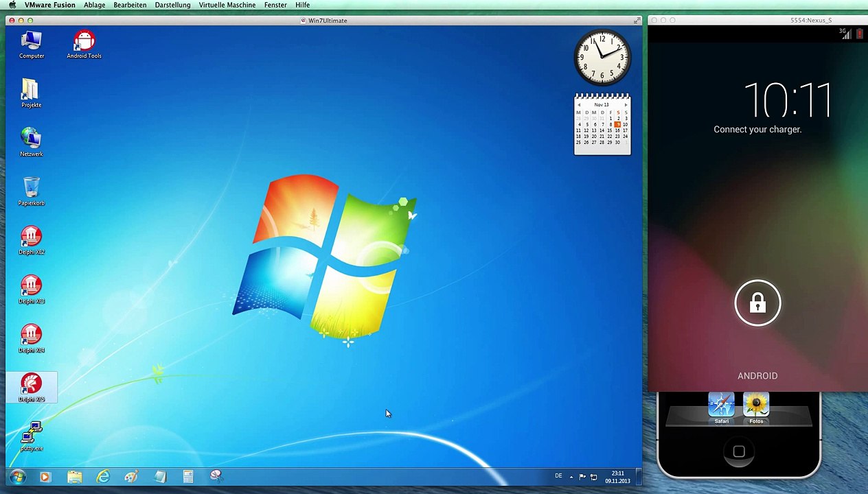Open the Computer desktop icon
The image size is (868, 494).
coord(31,45)
